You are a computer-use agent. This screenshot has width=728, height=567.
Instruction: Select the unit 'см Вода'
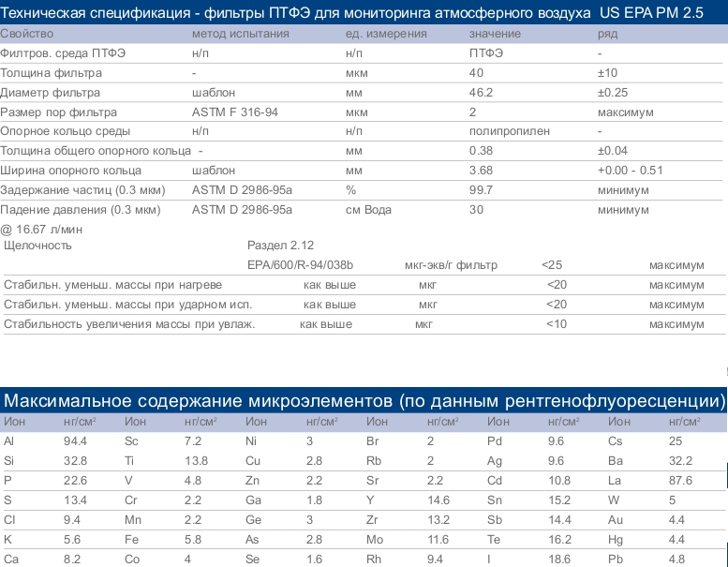coord(368,209)
